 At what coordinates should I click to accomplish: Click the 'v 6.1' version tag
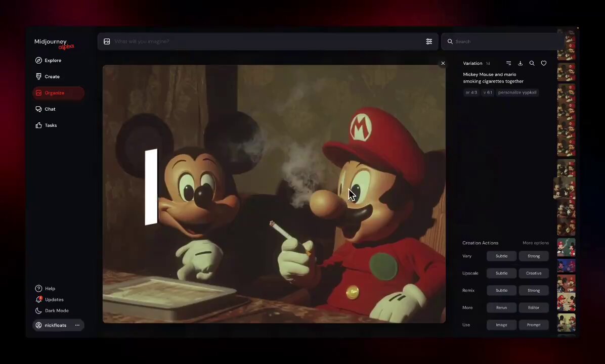pos(488,93)
